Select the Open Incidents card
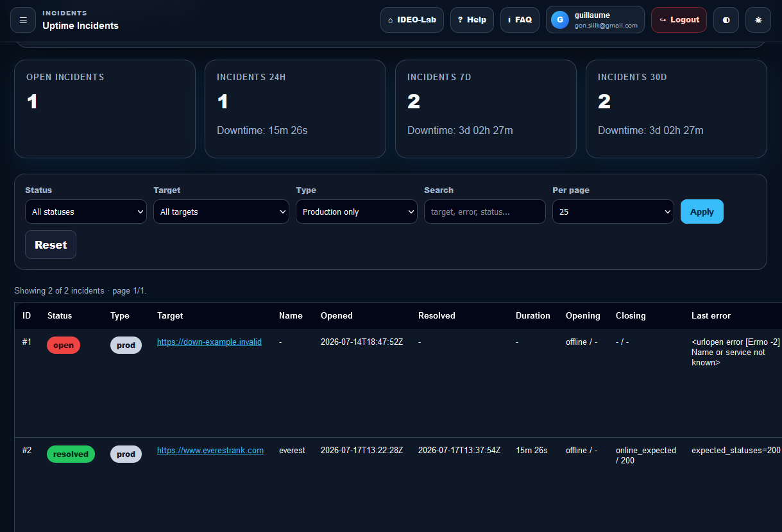782x532 pixels. click(105, 109)
